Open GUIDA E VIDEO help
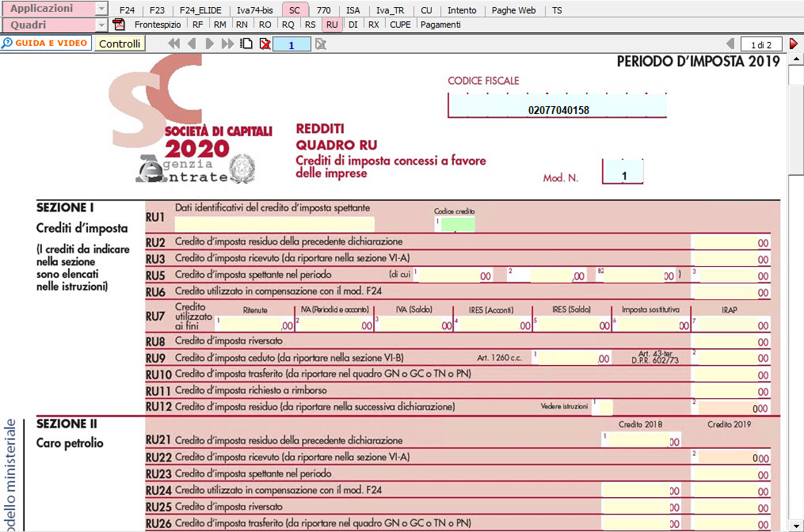 tap(46, 43)
